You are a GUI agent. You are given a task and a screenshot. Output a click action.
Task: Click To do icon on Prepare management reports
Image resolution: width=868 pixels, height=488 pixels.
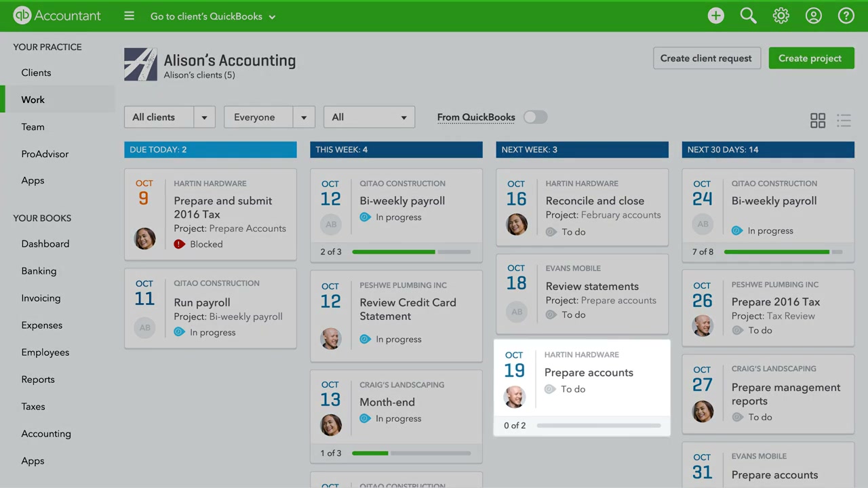(x=736, y=417)
